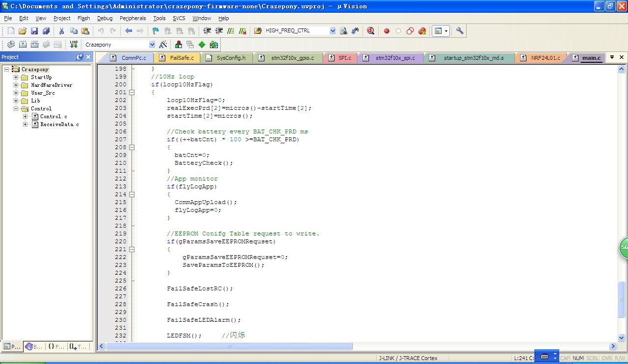
Task: Open Configuration wrench icon
Action: coord(460,31)
